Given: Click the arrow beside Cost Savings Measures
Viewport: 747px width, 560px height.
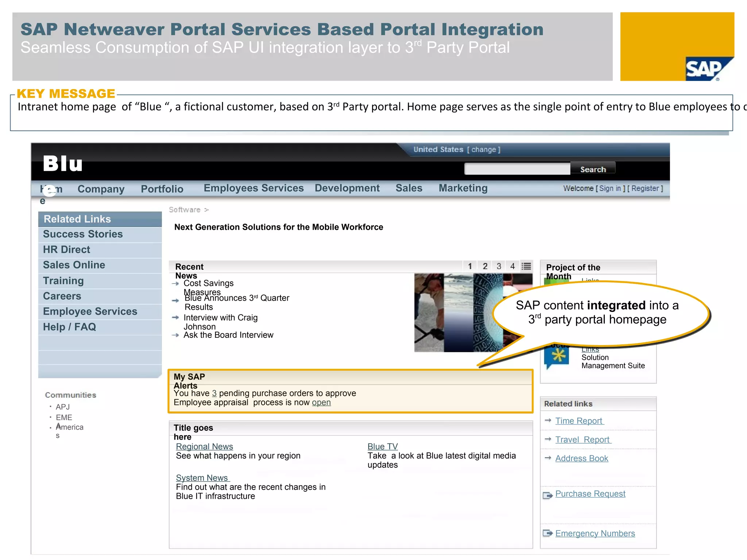Looking at the screenshot, I should pos(175,283).
